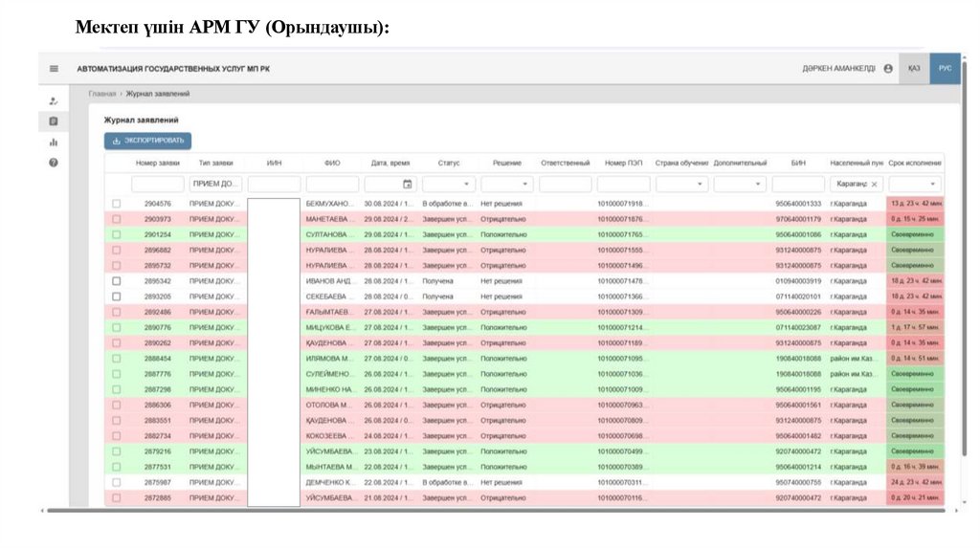Viewport: 980px width, 549px height.
Task: Click the user account avatar icon
Action: 888,69
